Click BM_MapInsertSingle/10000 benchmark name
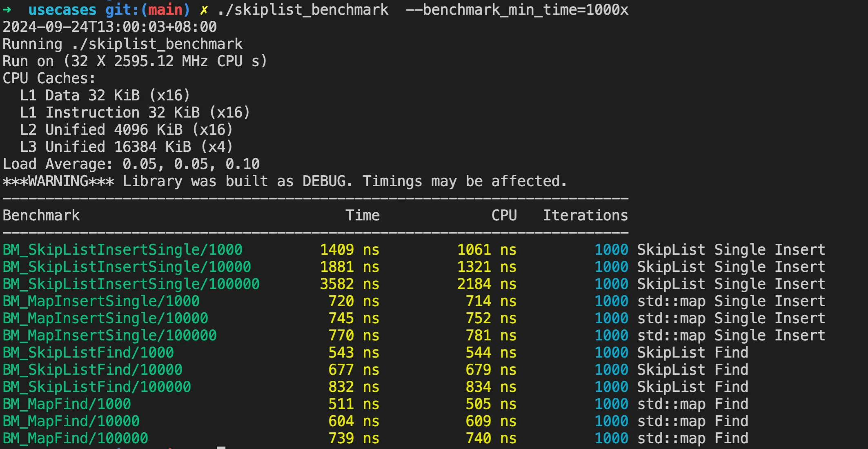 105,318
